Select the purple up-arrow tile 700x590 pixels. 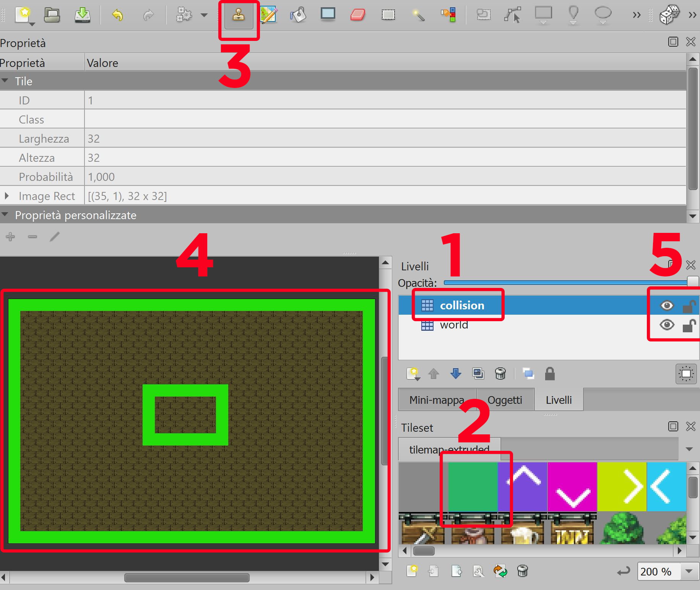[x=523, y=486]
